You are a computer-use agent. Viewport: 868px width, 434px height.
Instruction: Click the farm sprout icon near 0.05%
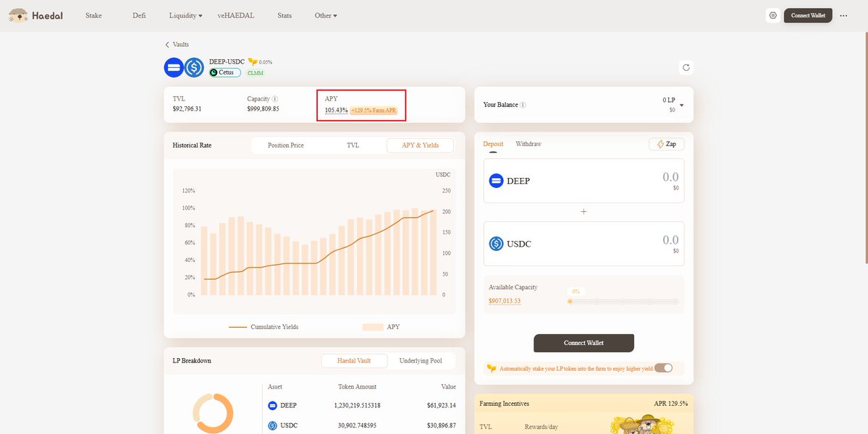click(253, 62)
